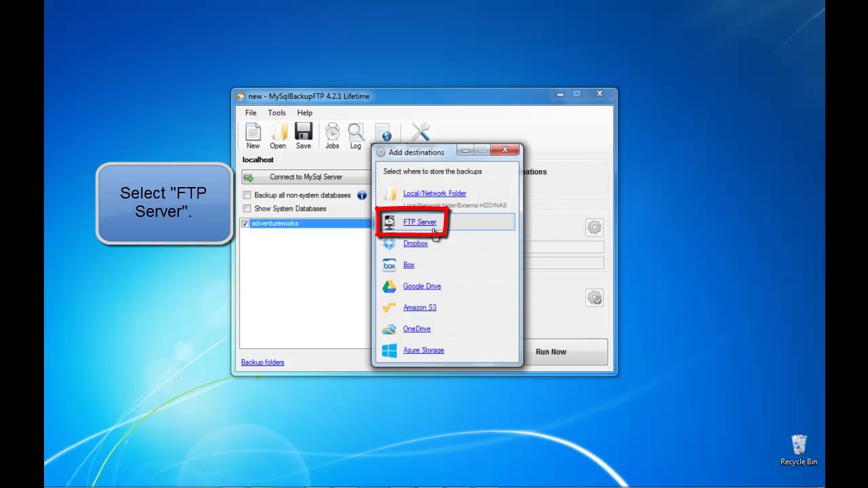The height and width of the screenshot is (488, 868).
Task: Click the FTP Server icon
Action: [389, 222]
